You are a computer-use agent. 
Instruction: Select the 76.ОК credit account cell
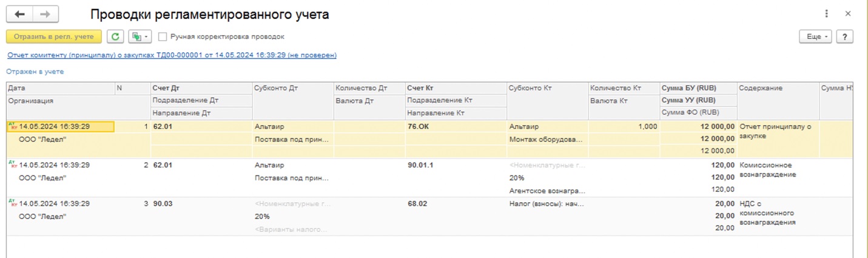(420, 127)
